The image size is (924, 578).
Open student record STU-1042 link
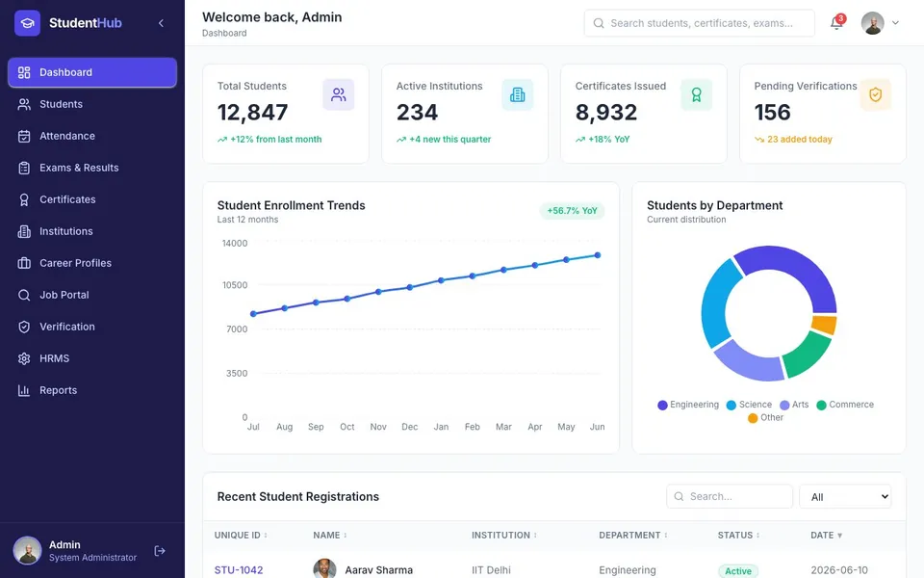[x=239, y=570]
